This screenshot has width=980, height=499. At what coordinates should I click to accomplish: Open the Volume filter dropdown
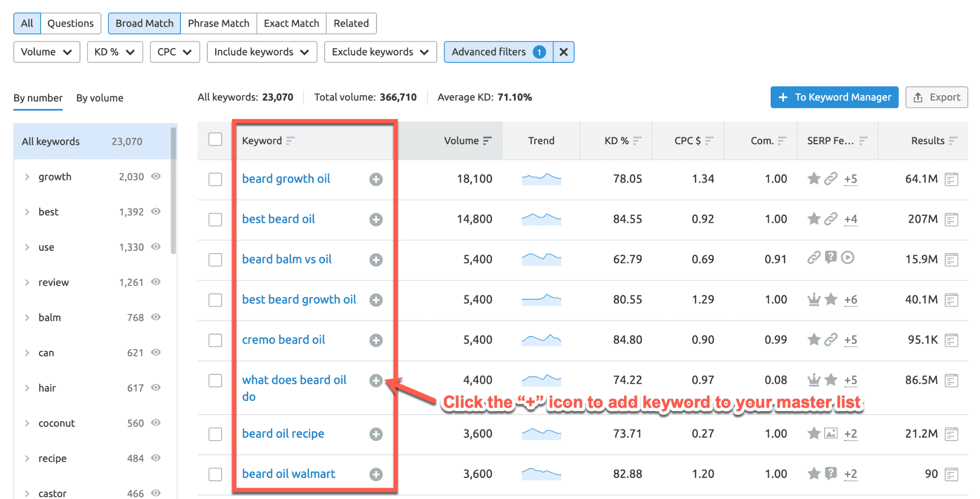click(x=47, y=52)
